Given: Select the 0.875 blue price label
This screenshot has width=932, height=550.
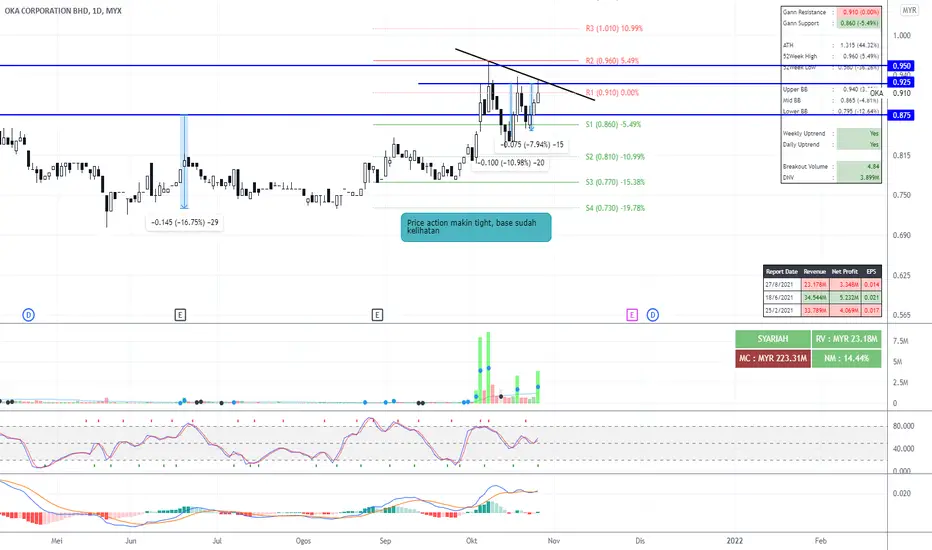Looking at the screenshot, I should 901,115.
